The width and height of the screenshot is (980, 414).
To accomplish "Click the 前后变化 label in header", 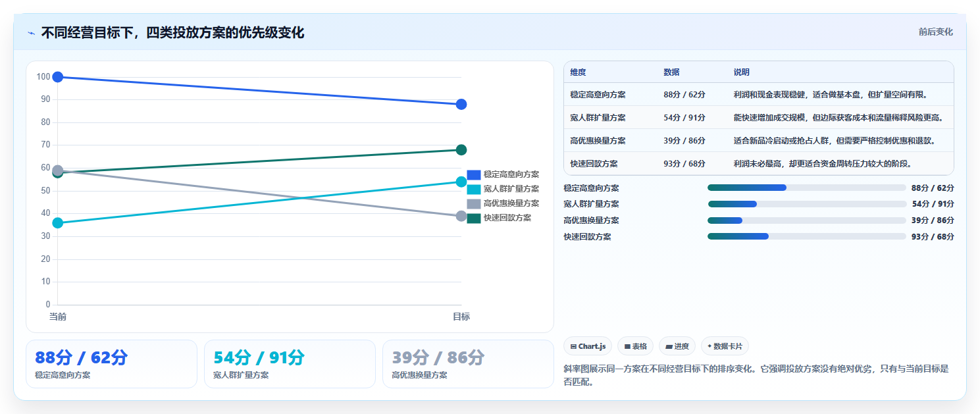I will (935, 32).
